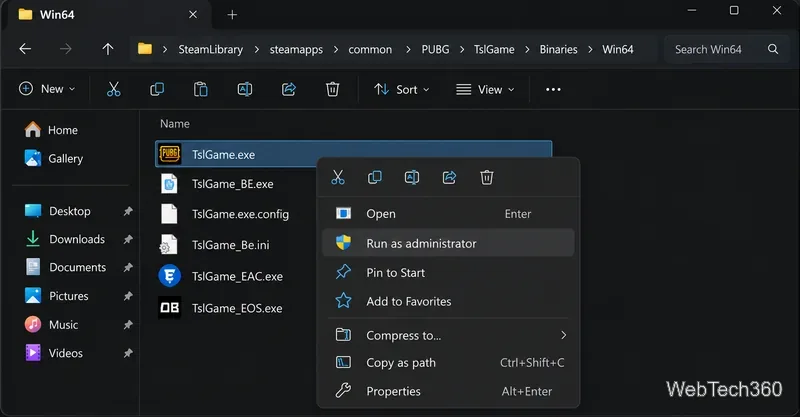Navigate to steamapps in the breadcrumb
The image size is (800, 417).
point(296,50)
